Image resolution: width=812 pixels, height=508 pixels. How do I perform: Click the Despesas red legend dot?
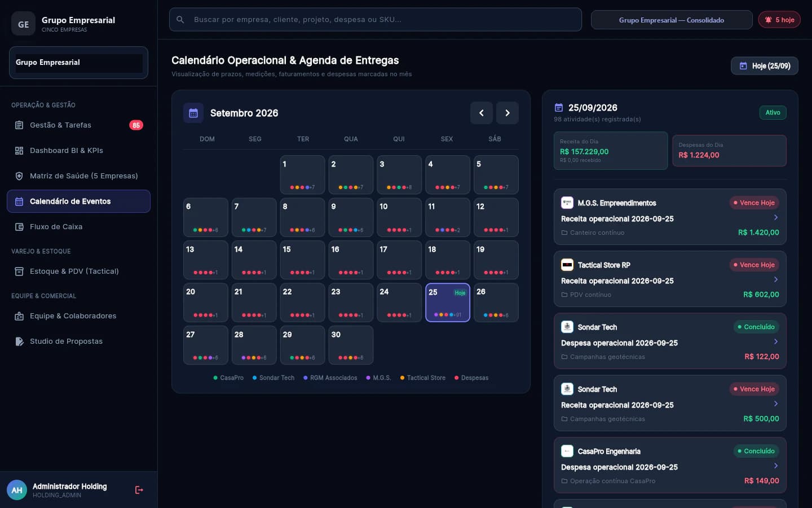[457, 378]
